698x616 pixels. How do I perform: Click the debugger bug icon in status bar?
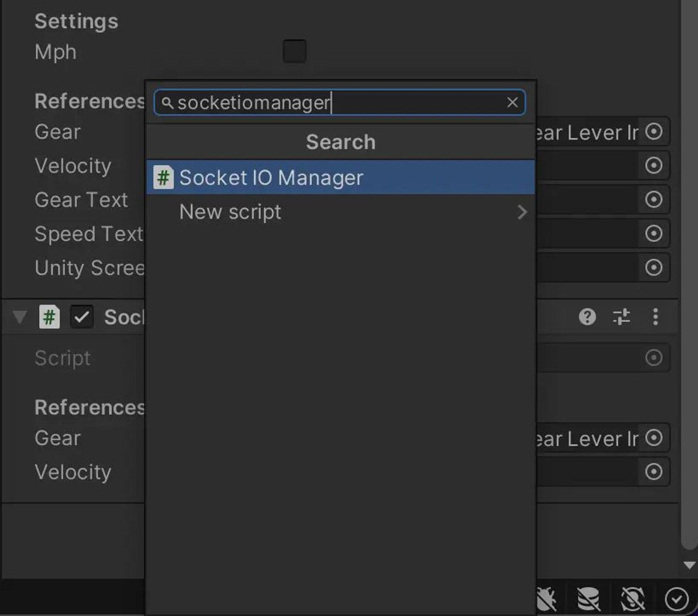click(x=547, y=599)
